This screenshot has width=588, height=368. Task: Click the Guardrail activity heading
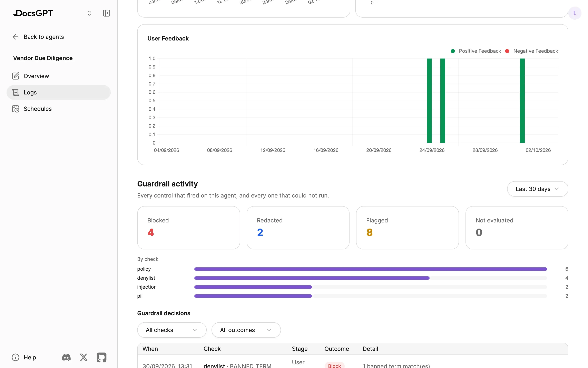(167, 184)
